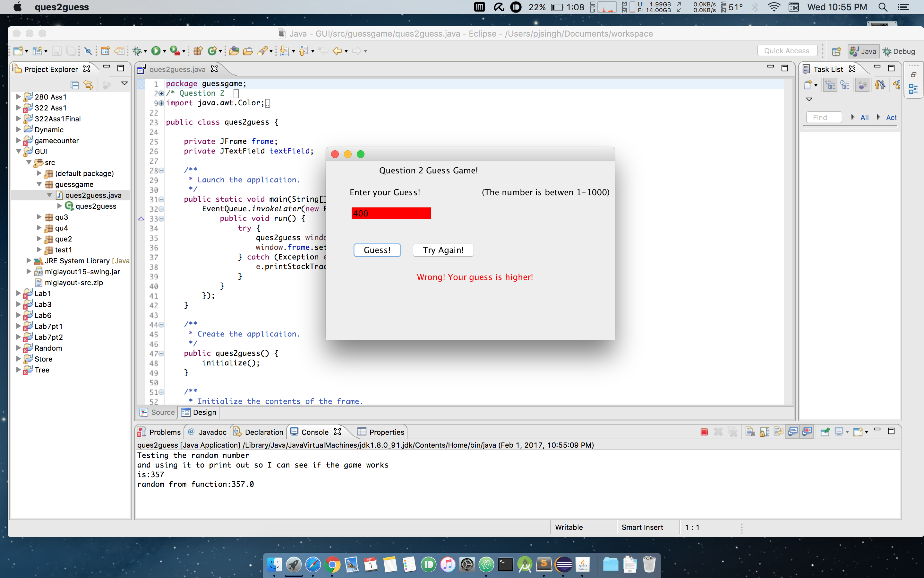Screen dimensions: 924x578
Task: Switch editor to the Source tab
Action: click(x=157, y=412)
